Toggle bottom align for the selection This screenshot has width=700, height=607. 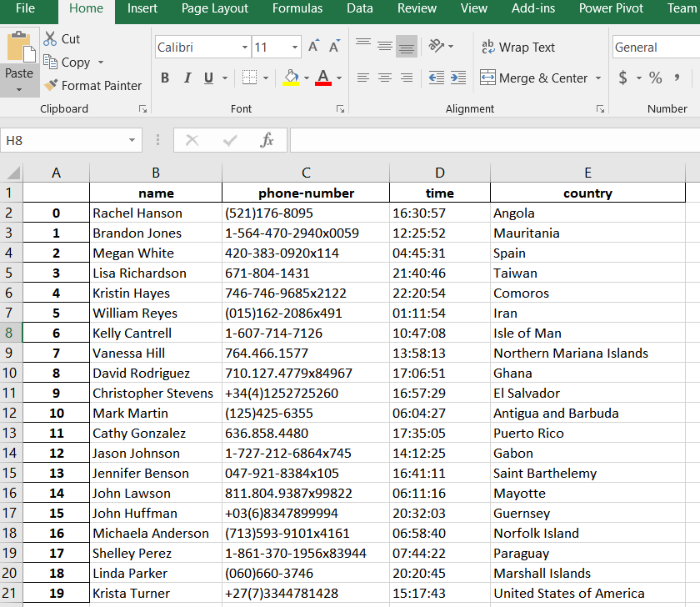pyautogui.click(x=407, y=47)
